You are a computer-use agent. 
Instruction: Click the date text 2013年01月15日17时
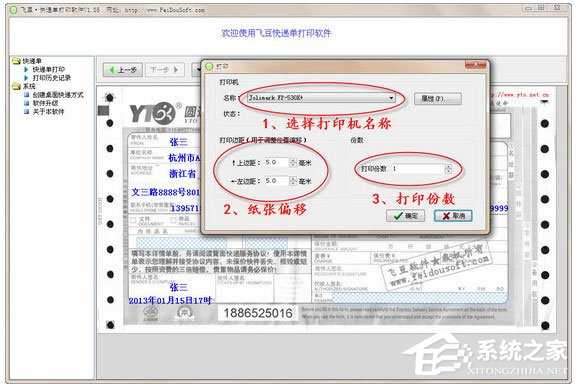pyautogui.click(x=170, y=301)
